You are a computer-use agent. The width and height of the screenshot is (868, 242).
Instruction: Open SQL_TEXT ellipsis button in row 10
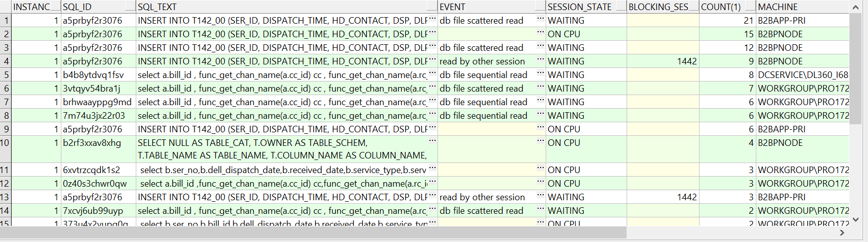point(432,141)
